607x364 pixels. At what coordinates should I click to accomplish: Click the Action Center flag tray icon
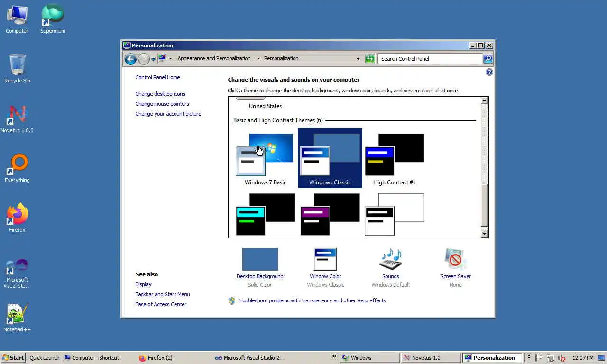coord(539,358)
